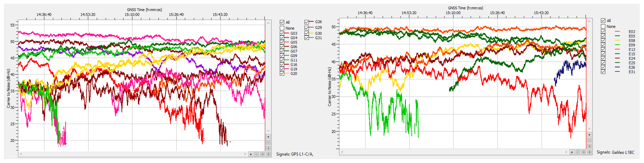Click the purple G04 color line swatch
Image resolution: width=644 pixels, height=163 pixels.
tap(287, 38)
